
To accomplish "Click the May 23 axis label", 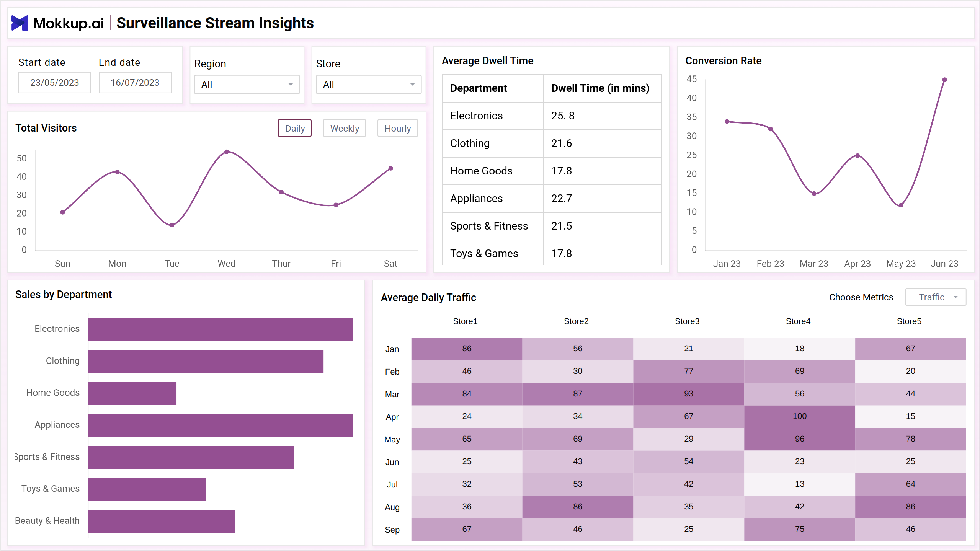I will tap(901, 264).
